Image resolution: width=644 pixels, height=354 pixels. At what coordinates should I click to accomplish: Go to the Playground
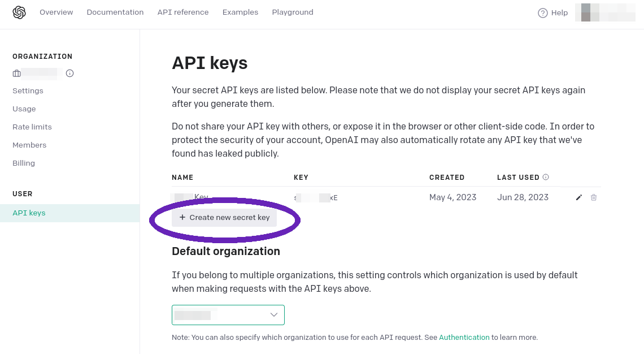click(292, 12)
